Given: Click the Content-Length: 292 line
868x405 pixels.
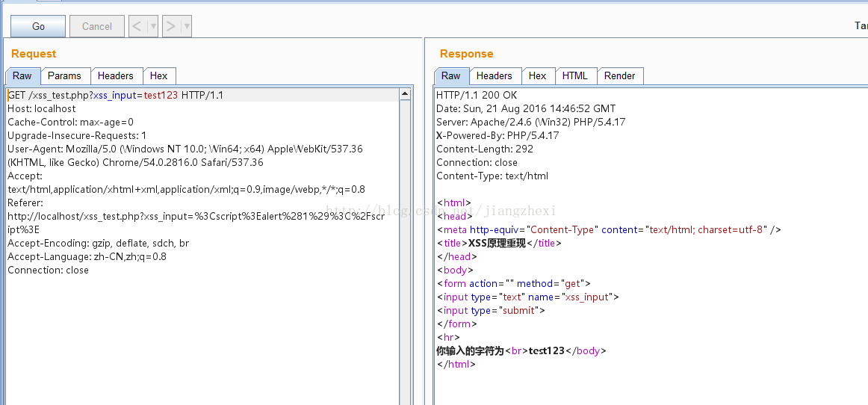Looking at the screenshot, I should (x=484, y=149).
